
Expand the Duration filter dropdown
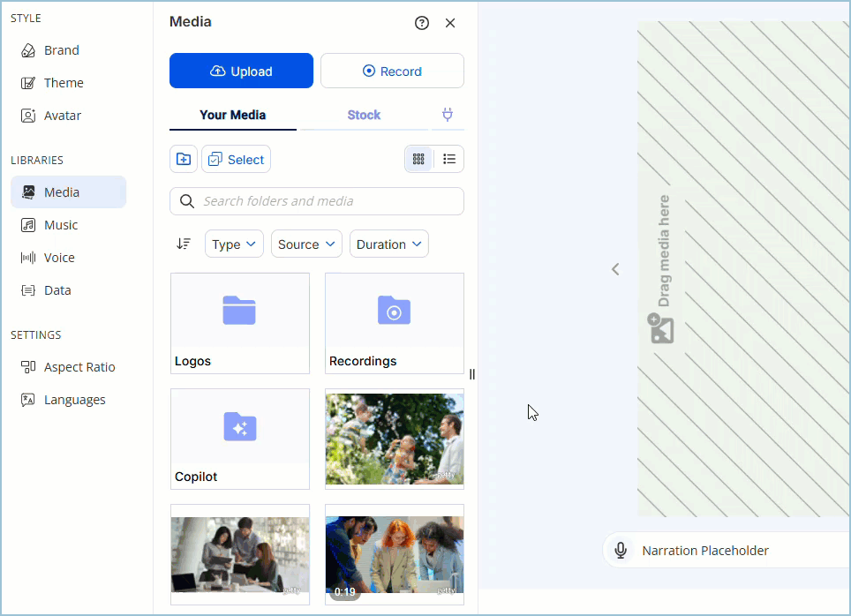[x=388, y=244]
